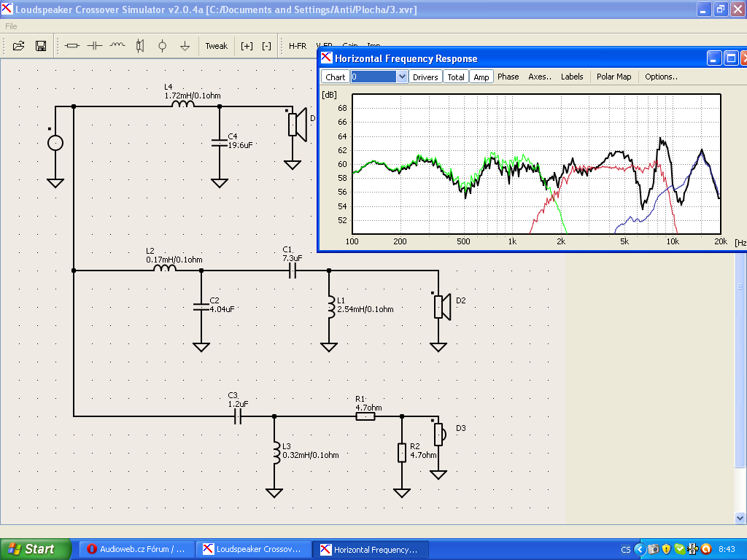This screenshot has height=560, width=747.
Task: Switch to Audioweb.cz Fórum taskbar window
Action: point(136,549)
